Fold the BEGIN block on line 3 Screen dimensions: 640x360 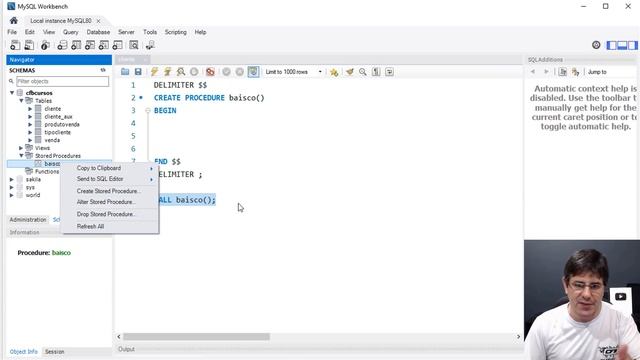[148, 111]
